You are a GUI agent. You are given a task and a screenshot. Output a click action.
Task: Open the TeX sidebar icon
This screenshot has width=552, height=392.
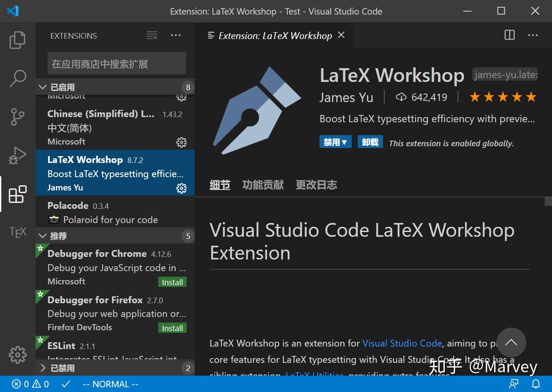[x=17, y=232]
